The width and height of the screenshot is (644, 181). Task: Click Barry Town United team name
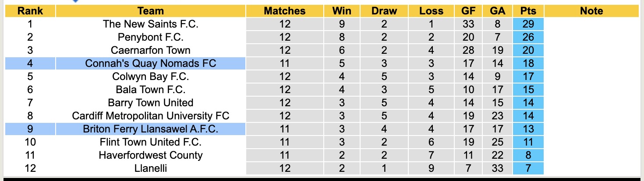click(x=151, y=103)
